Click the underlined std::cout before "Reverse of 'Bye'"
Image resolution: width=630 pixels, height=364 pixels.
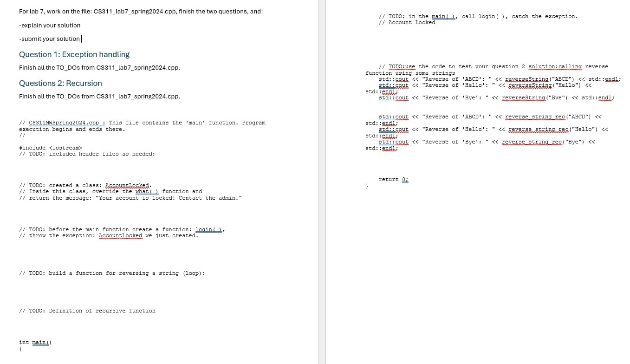pyautogui.click(x=393, y=97)
